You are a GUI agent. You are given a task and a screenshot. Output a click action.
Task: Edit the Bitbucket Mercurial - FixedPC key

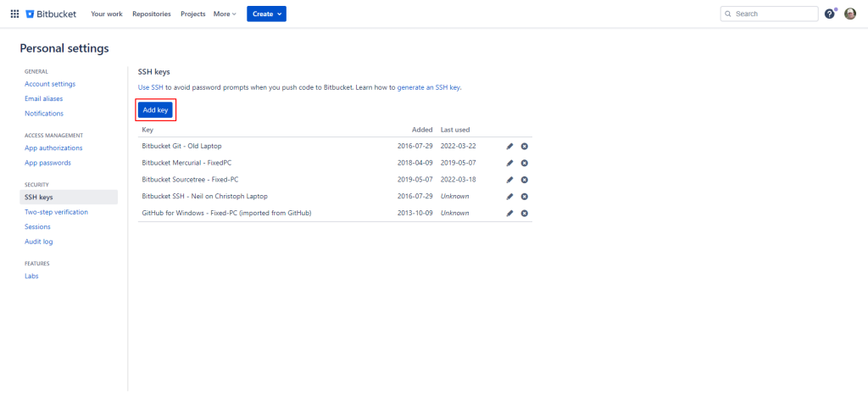pyautogui.click(x=509, y=163)
